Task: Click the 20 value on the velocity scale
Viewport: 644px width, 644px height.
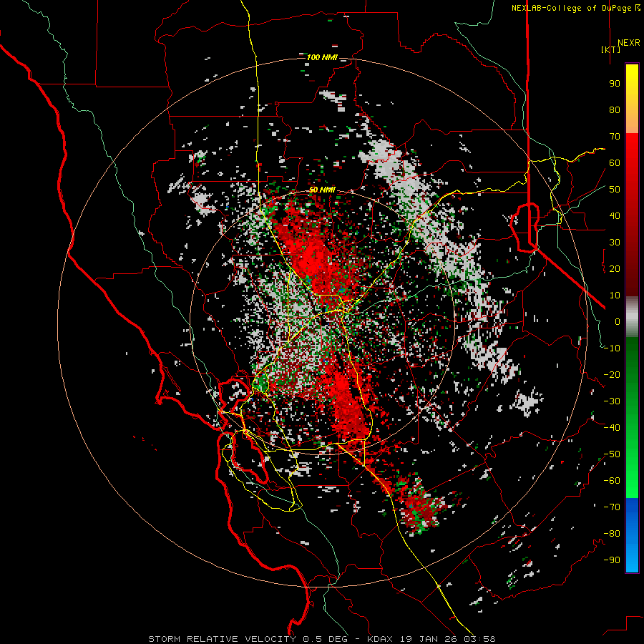Action: [615, 269]
